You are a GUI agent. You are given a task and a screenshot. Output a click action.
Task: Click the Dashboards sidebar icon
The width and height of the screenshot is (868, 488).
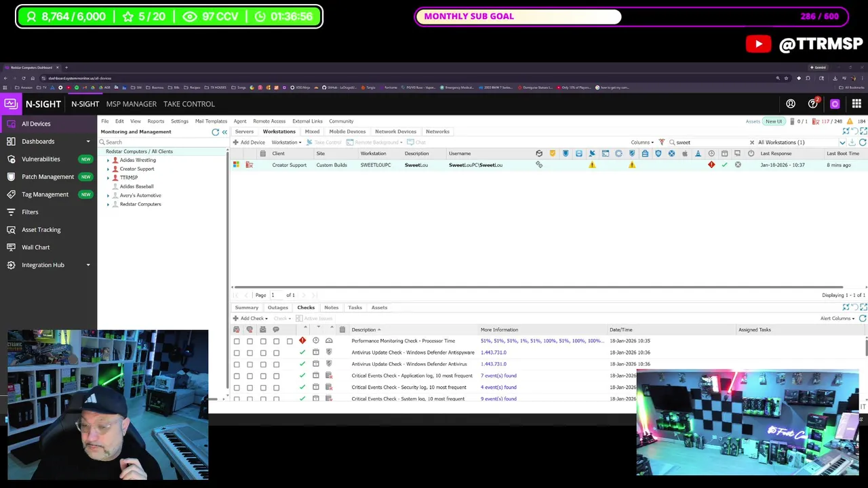pyautogui.click(x=11, y=141)
